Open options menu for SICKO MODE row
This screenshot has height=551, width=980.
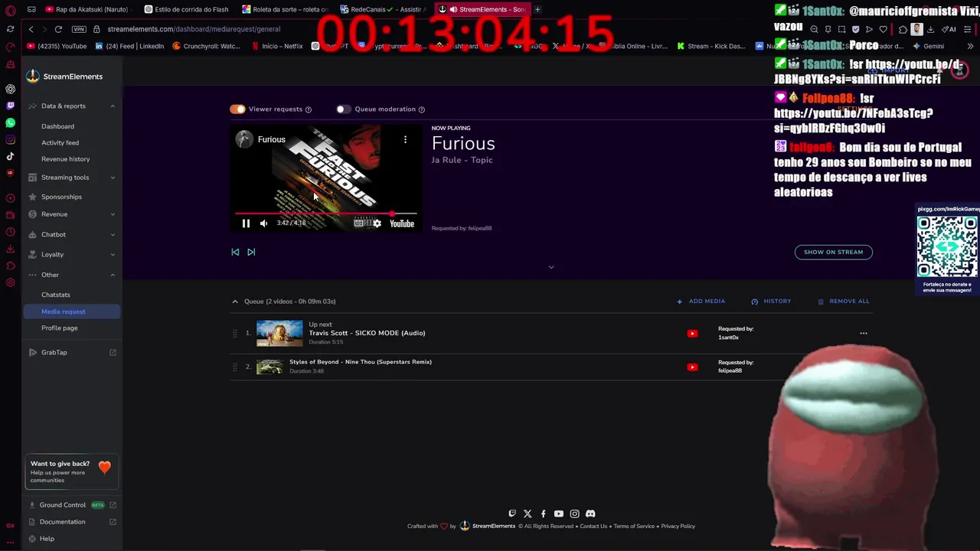pos(864,334)
